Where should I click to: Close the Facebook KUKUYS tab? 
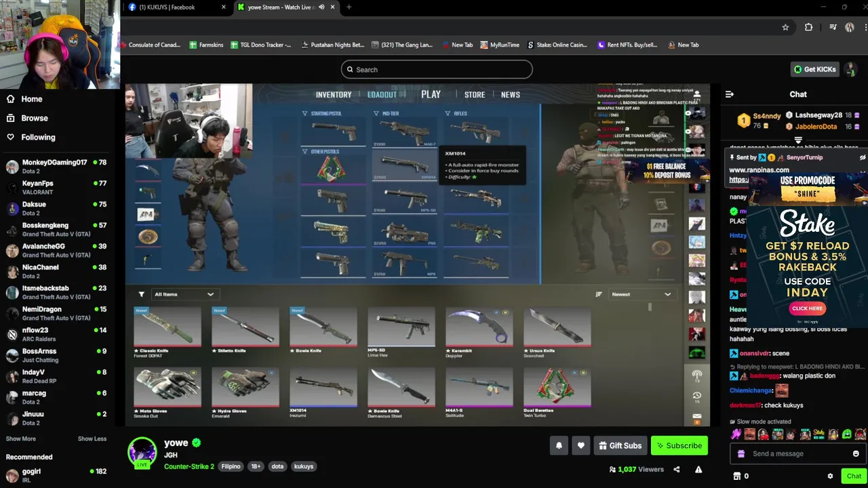point(223,7)
